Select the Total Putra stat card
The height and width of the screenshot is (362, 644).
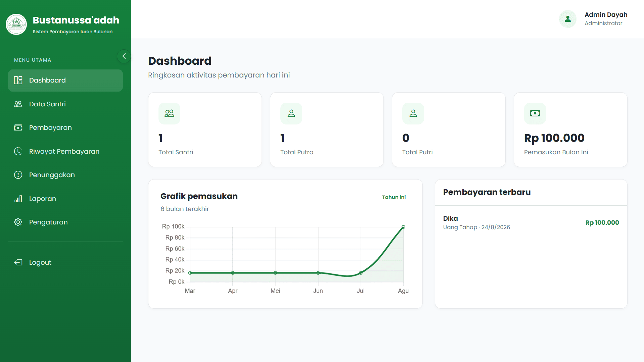coord(327,130)
